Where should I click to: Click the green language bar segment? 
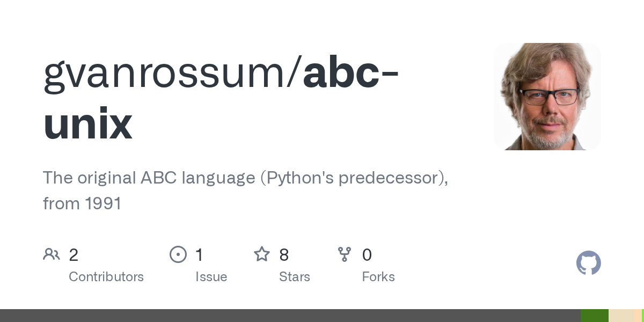(594, 316)
